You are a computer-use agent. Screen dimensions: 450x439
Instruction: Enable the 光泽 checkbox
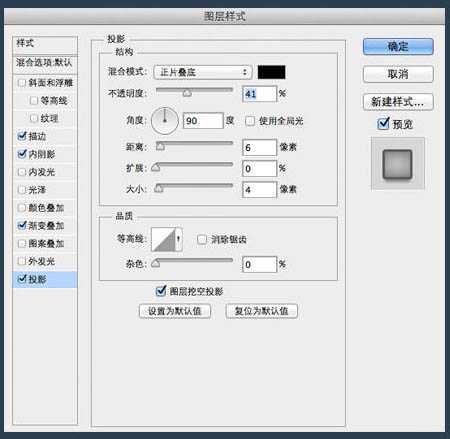tap(22, 190)
